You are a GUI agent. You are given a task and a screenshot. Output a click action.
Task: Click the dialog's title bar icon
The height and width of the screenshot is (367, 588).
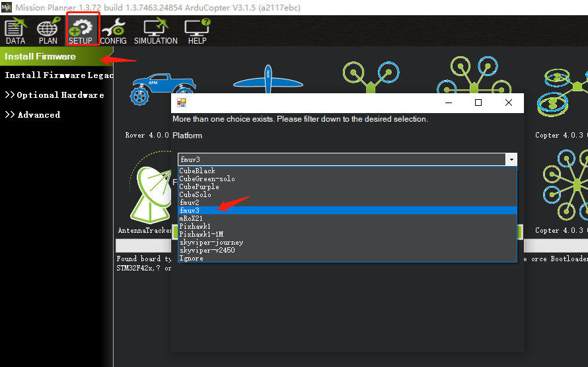tap(182, 102)
